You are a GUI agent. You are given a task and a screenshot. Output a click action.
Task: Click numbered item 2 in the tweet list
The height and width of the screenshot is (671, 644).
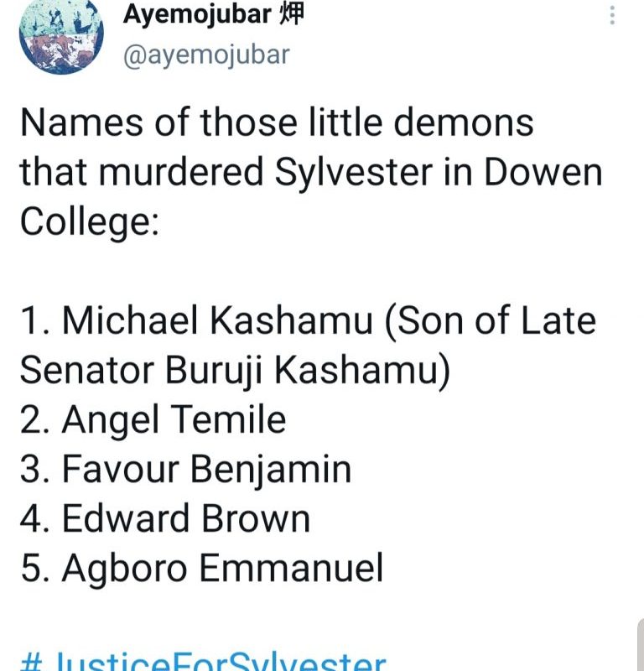click(153, 419)
